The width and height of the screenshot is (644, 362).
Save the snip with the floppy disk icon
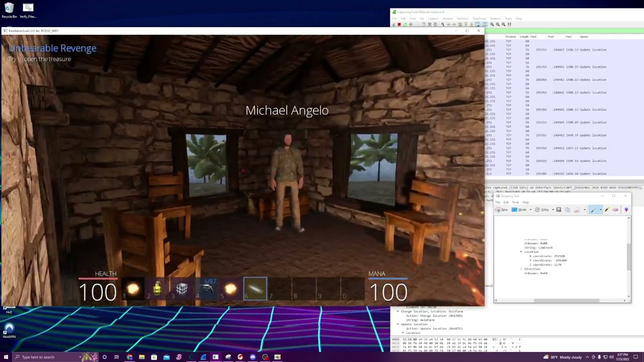[558, 210]
